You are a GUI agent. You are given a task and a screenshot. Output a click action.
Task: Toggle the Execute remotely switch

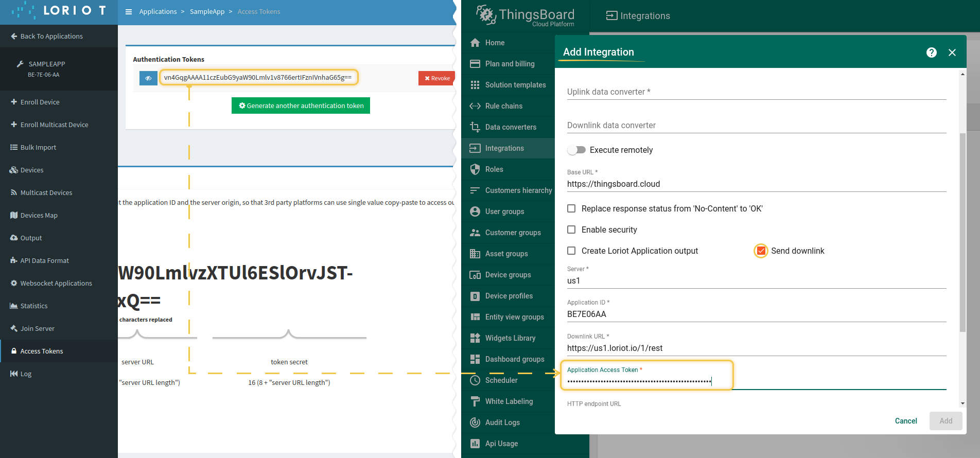point(576,150)
